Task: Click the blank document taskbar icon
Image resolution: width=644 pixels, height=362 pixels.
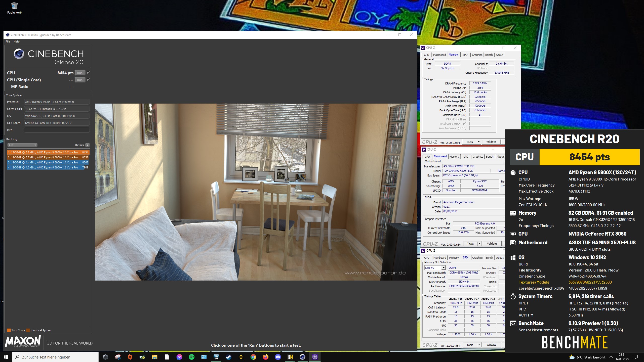Action: click(x=167, y=357)
